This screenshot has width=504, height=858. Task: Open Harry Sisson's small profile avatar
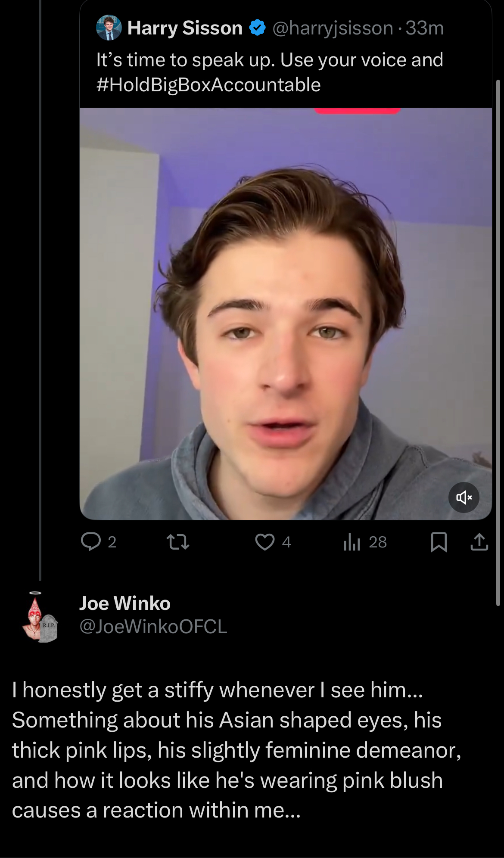[109, 28]
